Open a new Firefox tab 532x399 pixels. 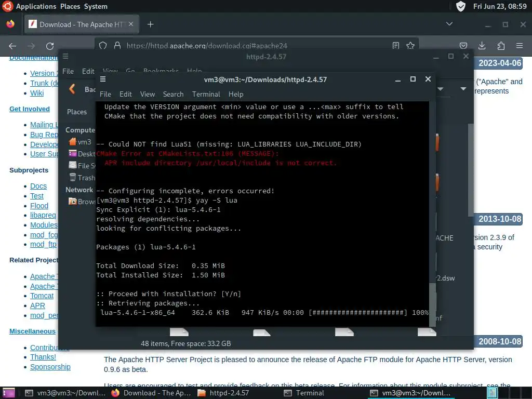tap(150, 24)
